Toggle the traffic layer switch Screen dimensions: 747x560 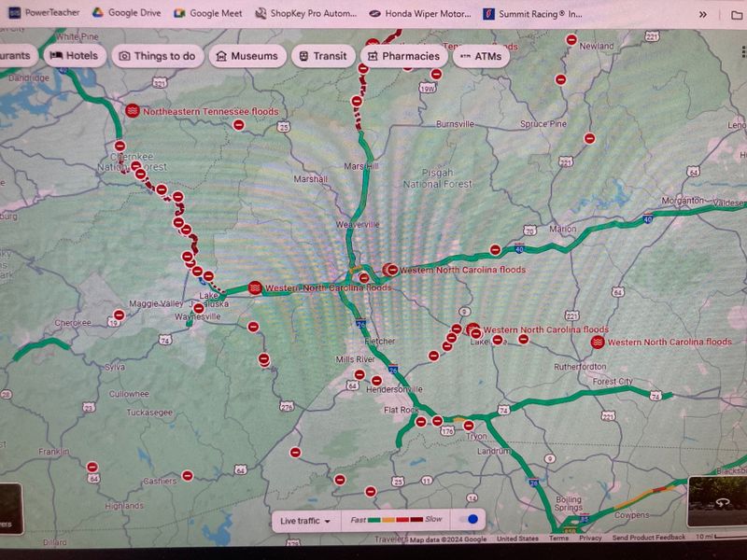click(x=470, y=519)
